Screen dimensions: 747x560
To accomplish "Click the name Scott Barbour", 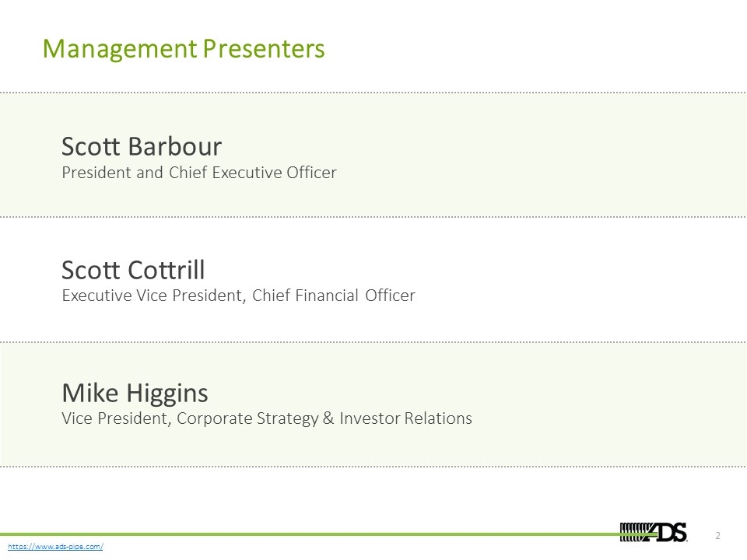I will click(x=142, y=146).
